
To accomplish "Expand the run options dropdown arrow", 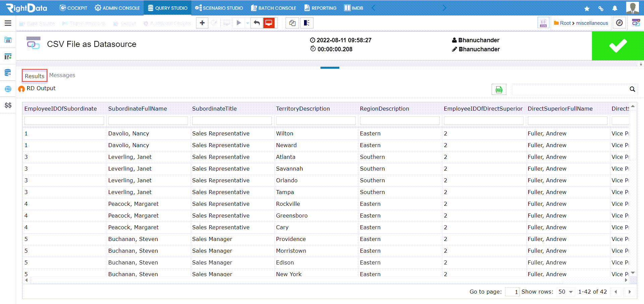I will tap(247, 23).
